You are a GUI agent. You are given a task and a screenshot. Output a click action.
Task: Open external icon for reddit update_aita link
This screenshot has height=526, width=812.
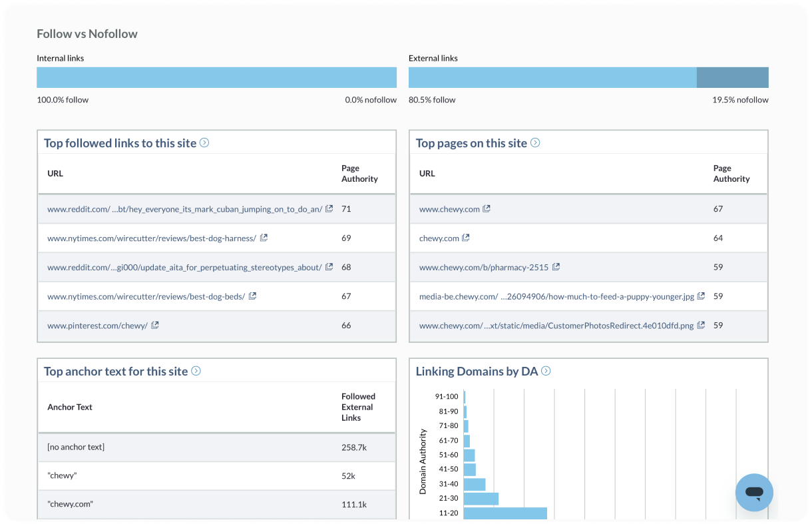329,267
